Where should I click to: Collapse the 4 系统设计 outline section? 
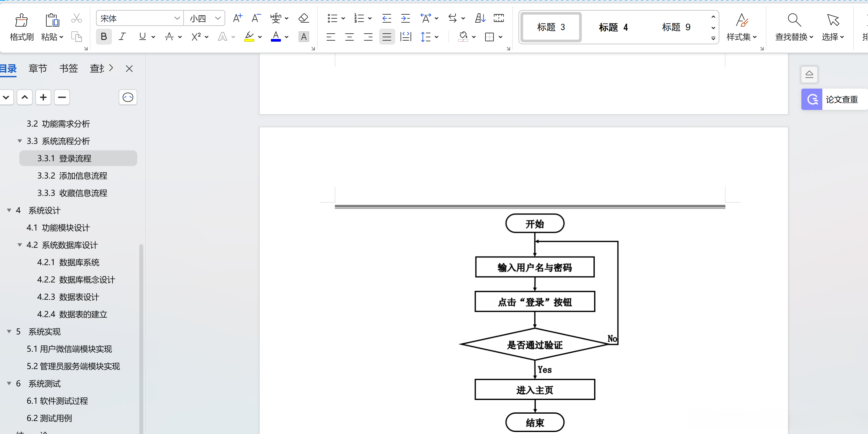coord(9,210)
